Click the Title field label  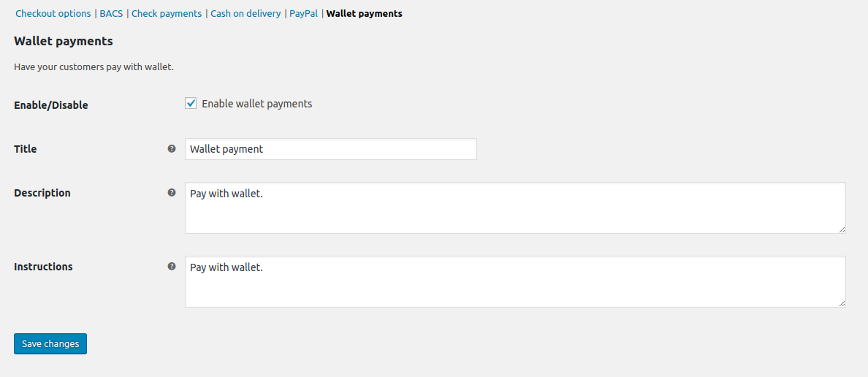click(x=26, y=149)
